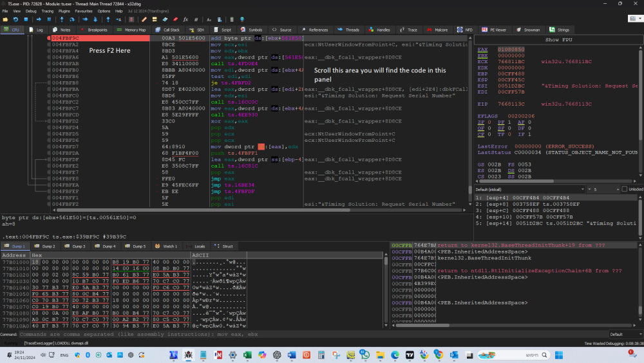This screenshot has width=644, height=363.
Task: Click the Show FPU button
Action: [x=558, y=39]
